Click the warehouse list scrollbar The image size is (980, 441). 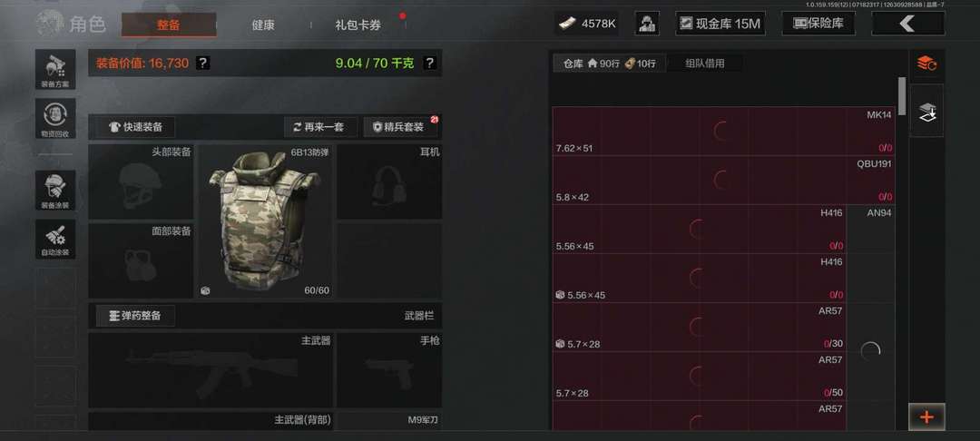pos(902,96)
